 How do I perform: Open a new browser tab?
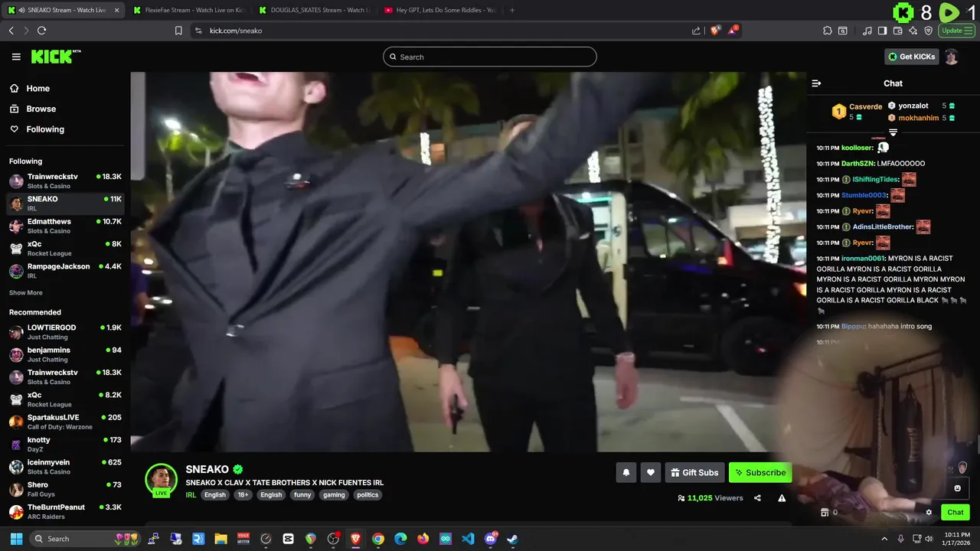(x=512, y=10)
